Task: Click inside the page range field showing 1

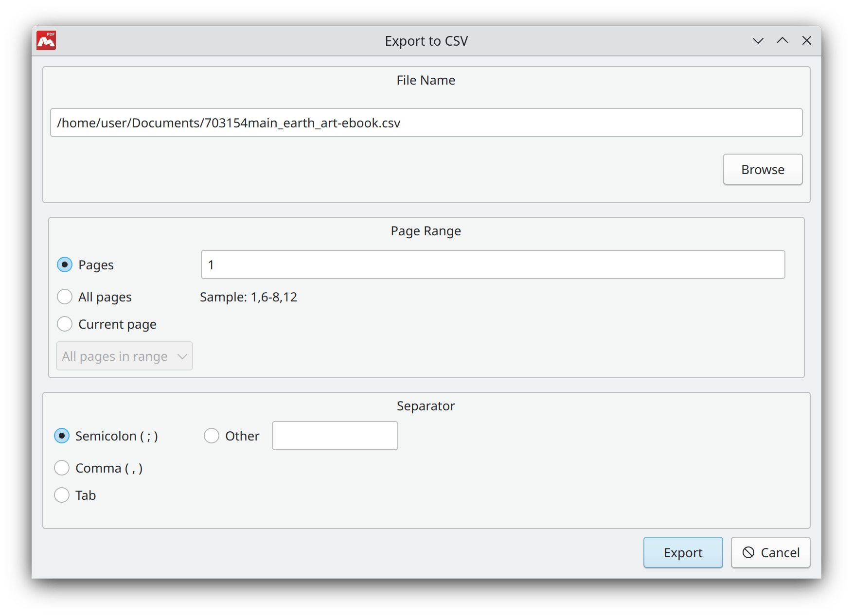Action: pos(493,264)
